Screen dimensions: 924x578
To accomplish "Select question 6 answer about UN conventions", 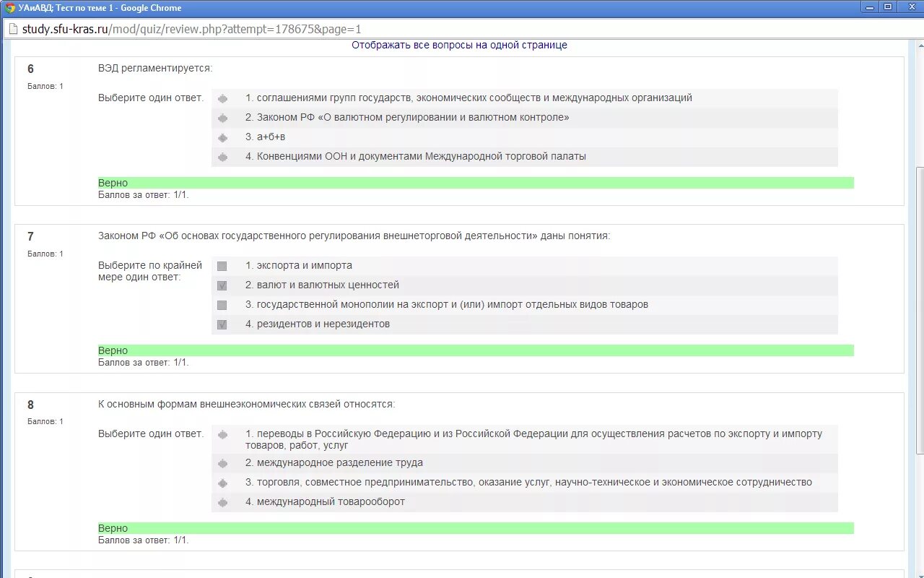I will 223,157.
